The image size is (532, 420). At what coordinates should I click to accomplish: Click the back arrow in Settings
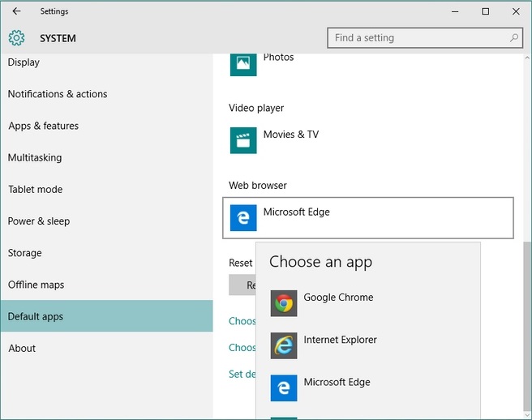[16, 11]
